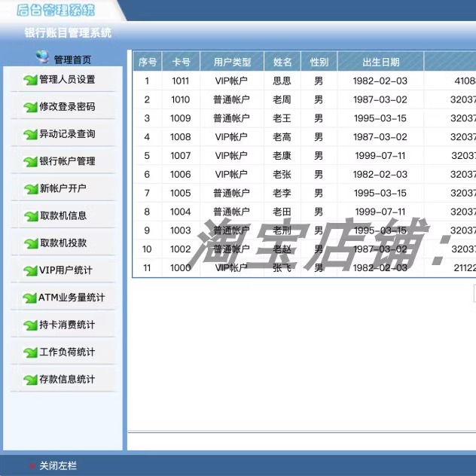The height and width of the screenshot is (476, 476).
Task: Open 取款机投款 link
Action: (x=63, y=243)
